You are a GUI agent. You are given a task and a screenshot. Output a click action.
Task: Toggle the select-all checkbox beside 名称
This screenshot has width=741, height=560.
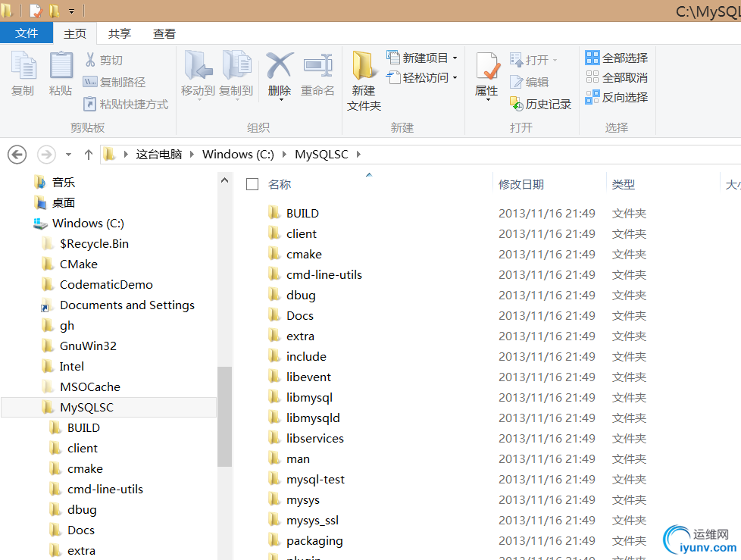click(252, 184)
